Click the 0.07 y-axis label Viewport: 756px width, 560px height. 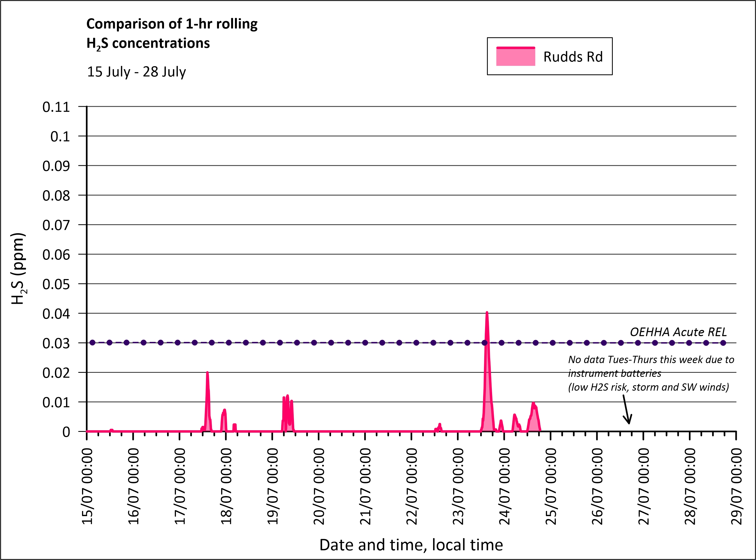pos(56,225)
